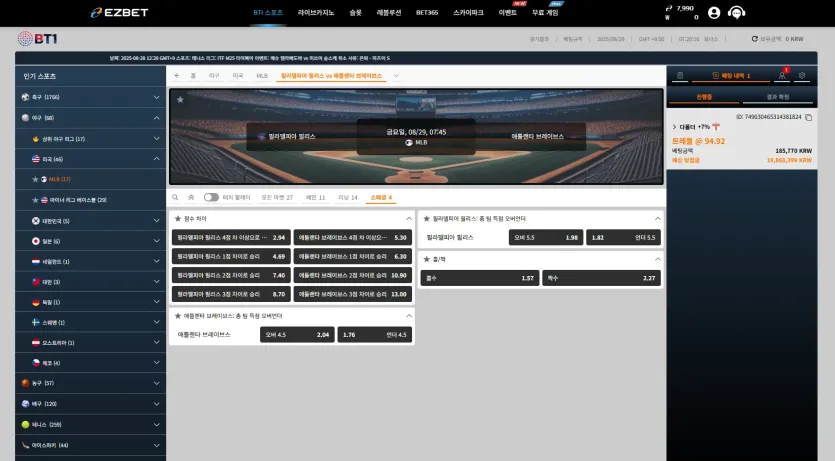Open market search magnifier icon
The height and width of the screenshot is (461, 835).
(x=175, y=197)
